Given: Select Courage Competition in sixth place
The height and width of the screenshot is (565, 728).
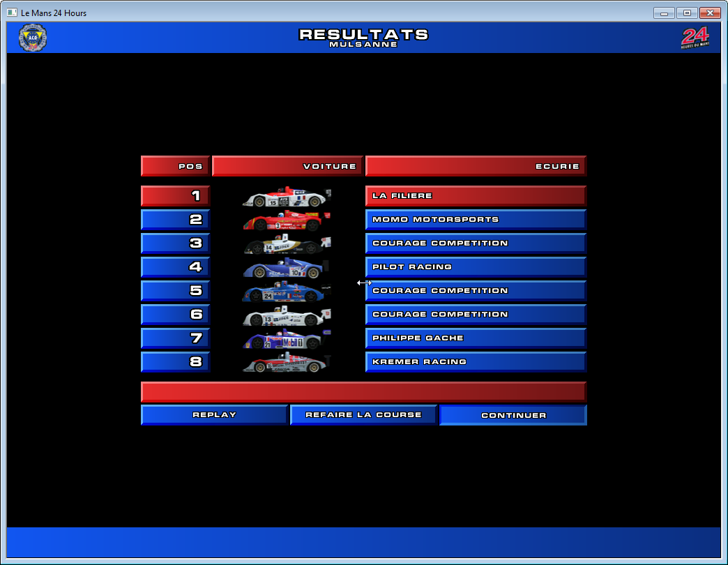Looking at the screenshot, I should [476, 315].
